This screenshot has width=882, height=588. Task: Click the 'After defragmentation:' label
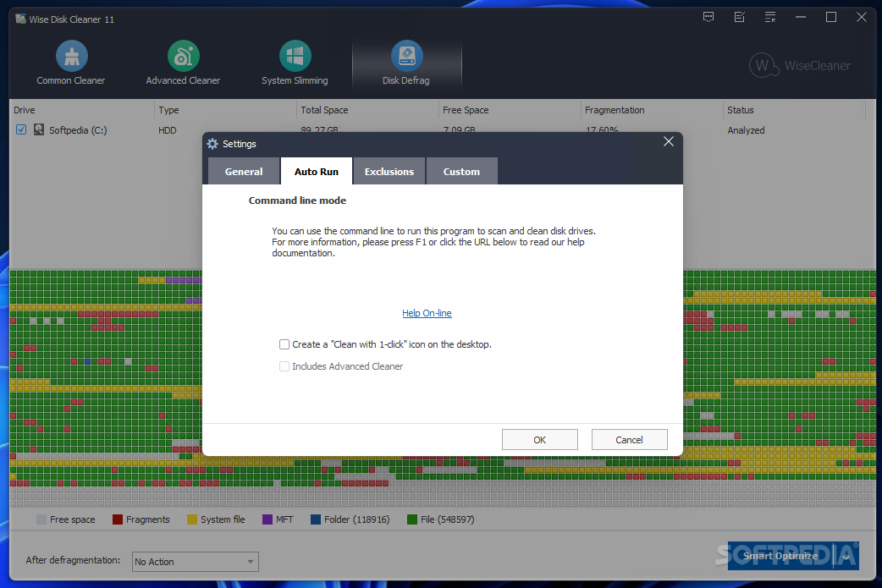click(x=73, y=560)
